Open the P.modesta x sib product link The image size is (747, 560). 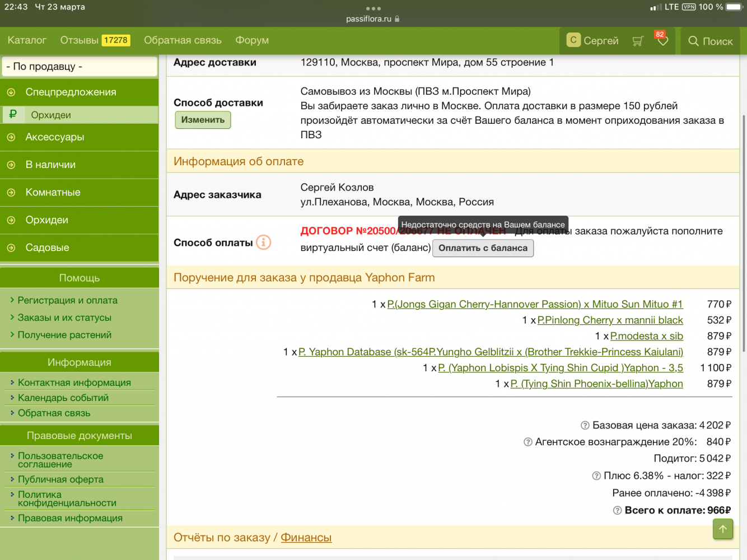646,336
